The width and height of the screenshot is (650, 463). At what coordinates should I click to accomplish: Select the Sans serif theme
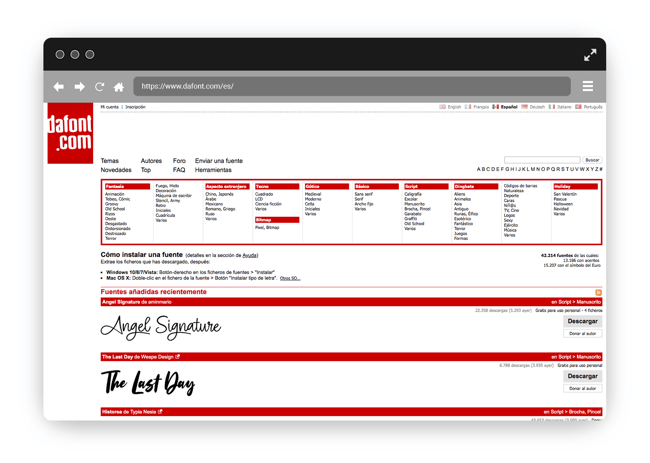pos(364,194)
